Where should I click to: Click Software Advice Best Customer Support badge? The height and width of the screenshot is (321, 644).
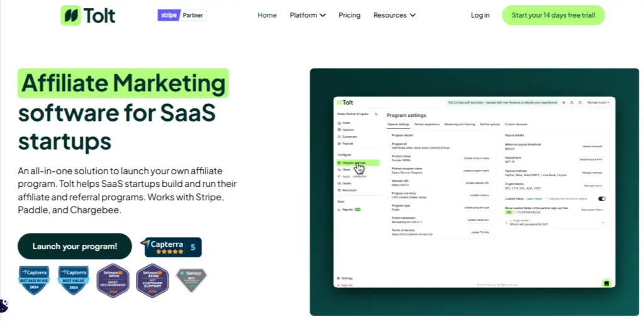click(x=152, y=280)
